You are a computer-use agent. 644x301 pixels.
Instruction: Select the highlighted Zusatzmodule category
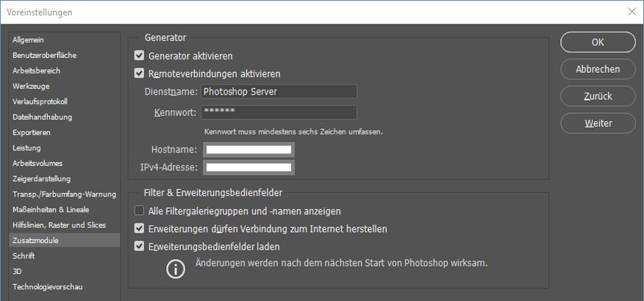tap(65, 240)
